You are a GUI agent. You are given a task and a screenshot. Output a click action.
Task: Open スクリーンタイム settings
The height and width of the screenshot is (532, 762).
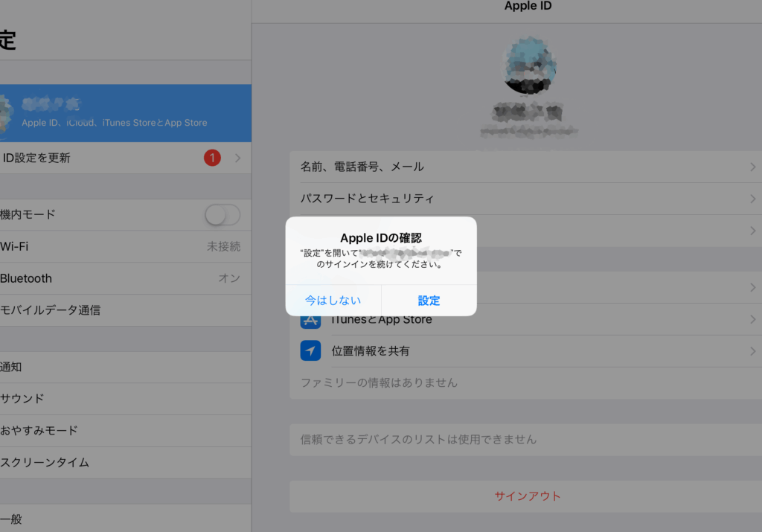(x=119, y=463)
